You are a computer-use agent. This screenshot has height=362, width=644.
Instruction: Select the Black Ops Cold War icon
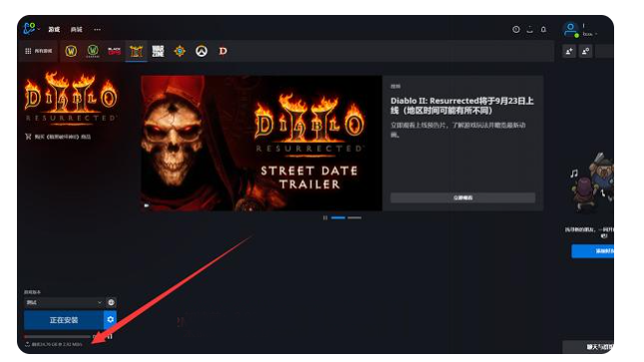tap(115, 51)
